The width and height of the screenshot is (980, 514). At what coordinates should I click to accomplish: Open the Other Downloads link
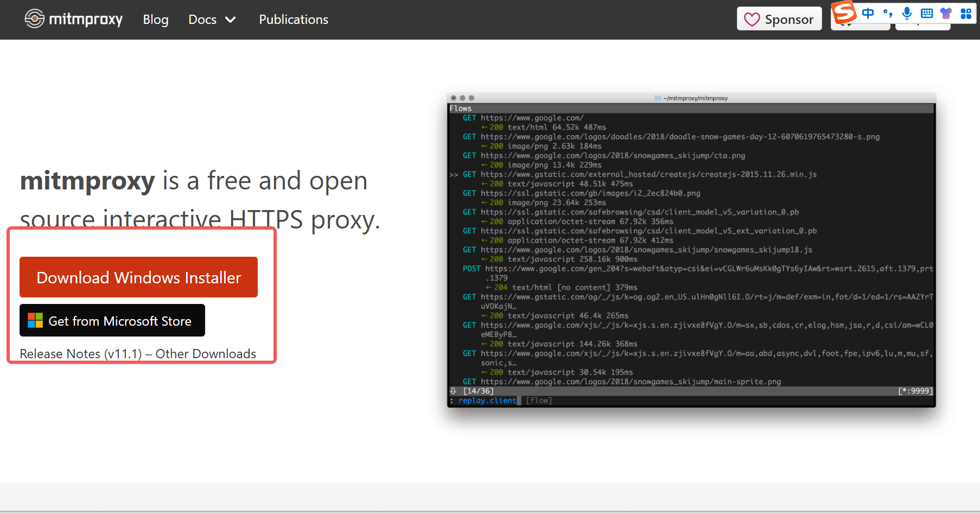tap(206, 354)
